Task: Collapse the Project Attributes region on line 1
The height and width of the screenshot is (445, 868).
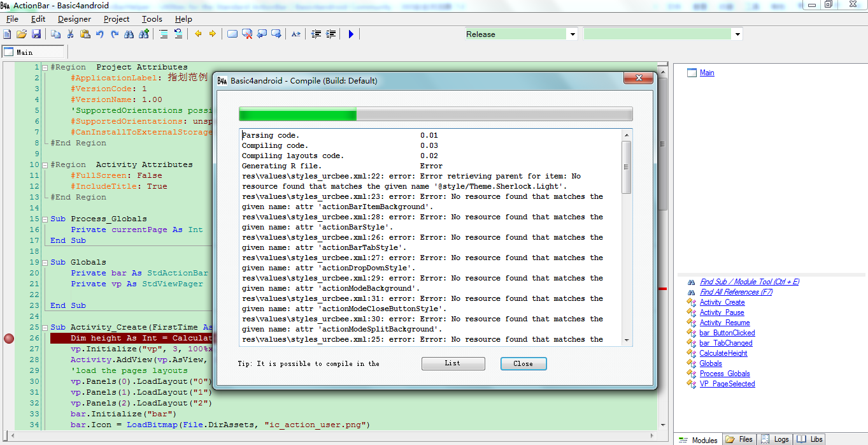Action: [45, 67]
